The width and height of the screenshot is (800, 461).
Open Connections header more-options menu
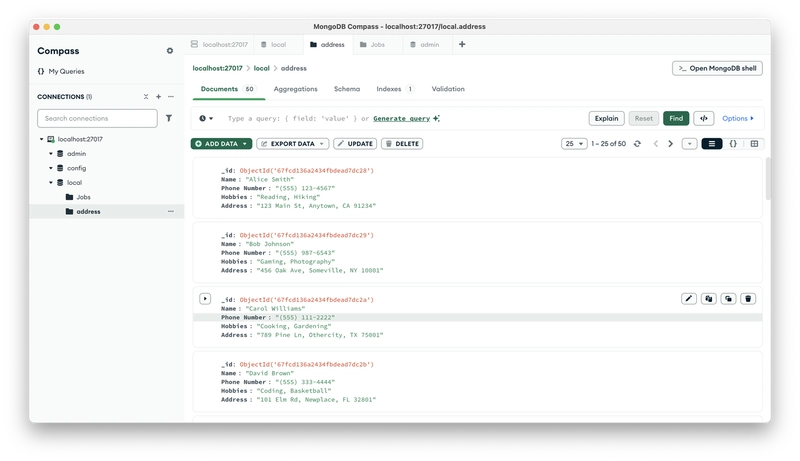(x=171, y=96)
